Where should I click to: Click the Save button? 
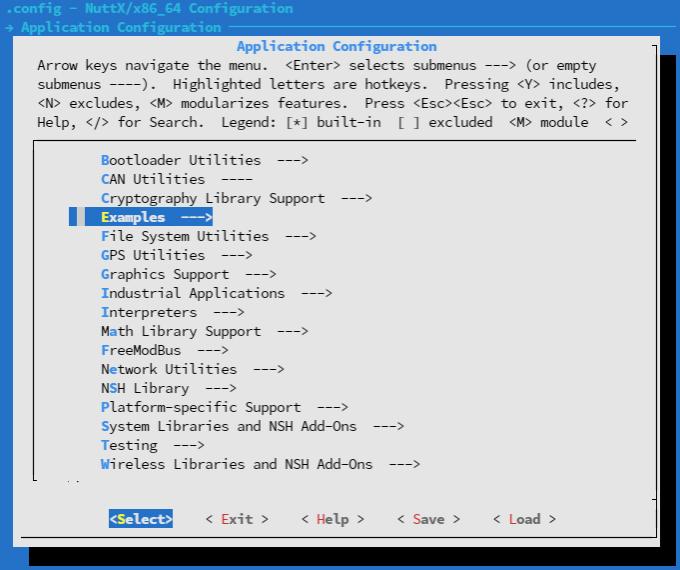pyautogui.click(x=428, y=519)
